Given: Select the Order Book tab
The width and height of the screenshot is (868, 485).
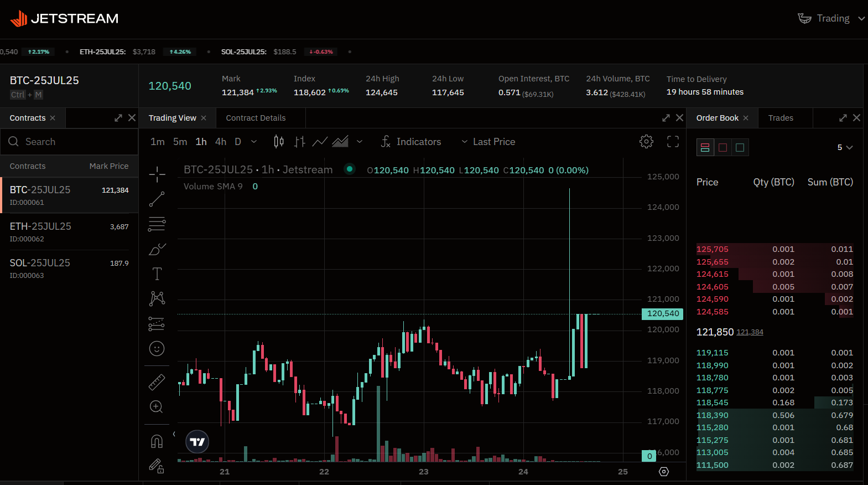Looking at the screenshot, I should pos(718,118).
